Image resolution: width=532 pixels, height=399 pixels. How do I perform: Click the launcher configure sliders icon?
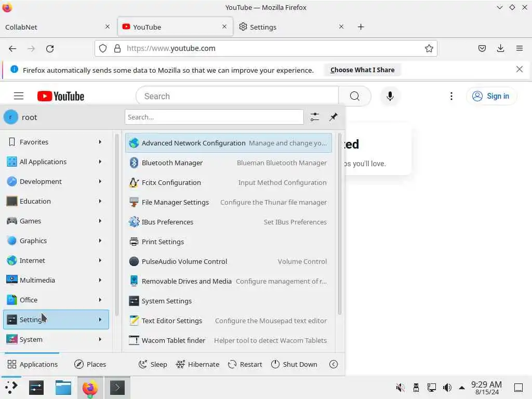click(314, 117)
